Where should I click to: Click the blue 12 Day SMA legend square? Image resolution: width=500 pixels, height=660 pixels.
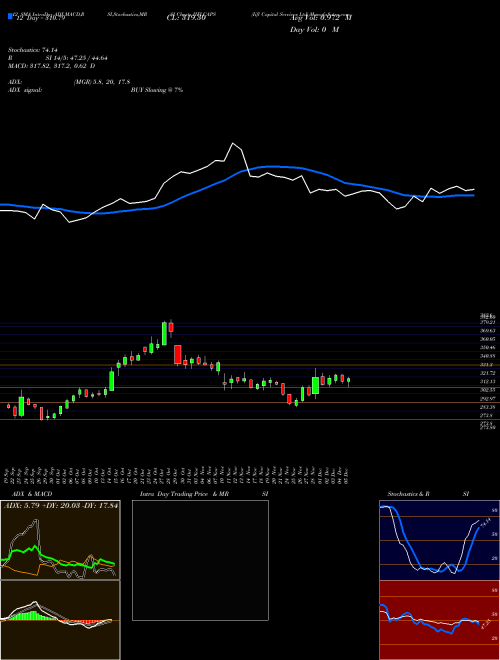[x=10, y=16]
